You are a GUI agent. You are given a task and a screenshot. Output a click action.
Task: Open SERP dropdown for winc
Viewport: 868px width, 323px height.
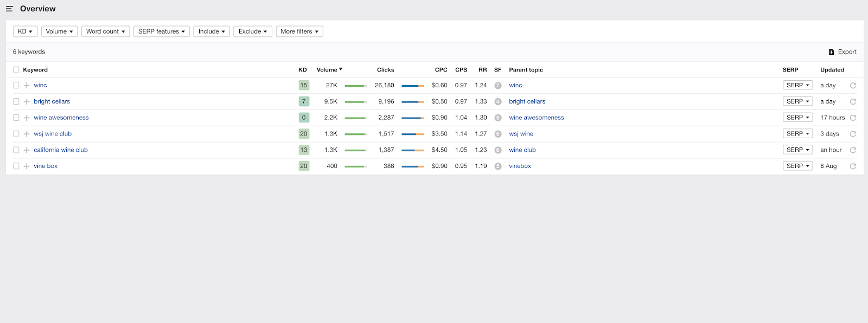[x=798, y=86]
